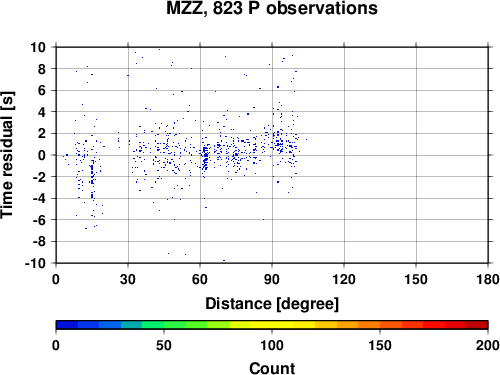Click colorbar tick label '50'
500x375 pixels.
click(x=164, y=345)
